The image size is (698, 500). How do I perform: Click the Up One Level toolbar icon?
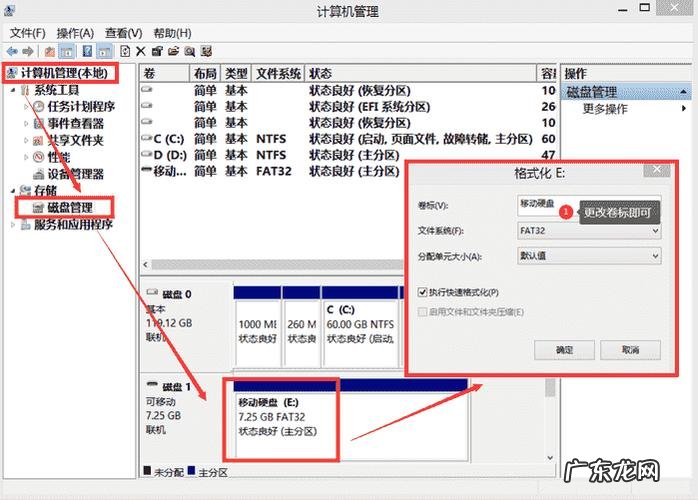click(49, 52)
